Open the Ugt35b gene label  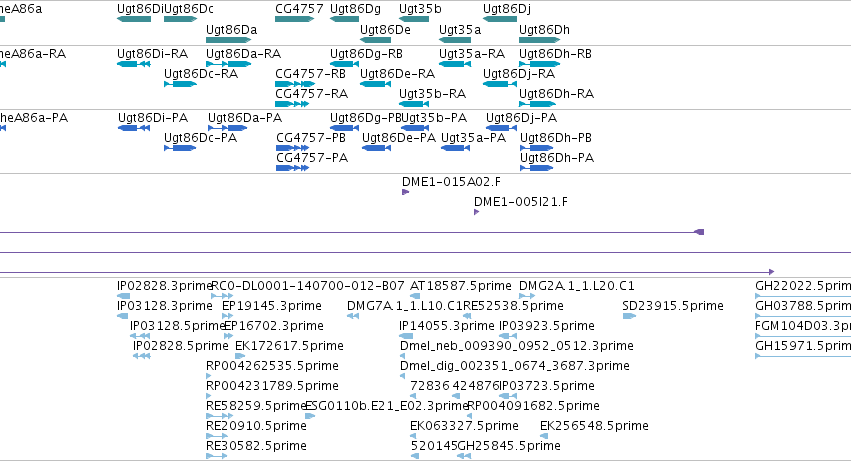pos(420,9)
